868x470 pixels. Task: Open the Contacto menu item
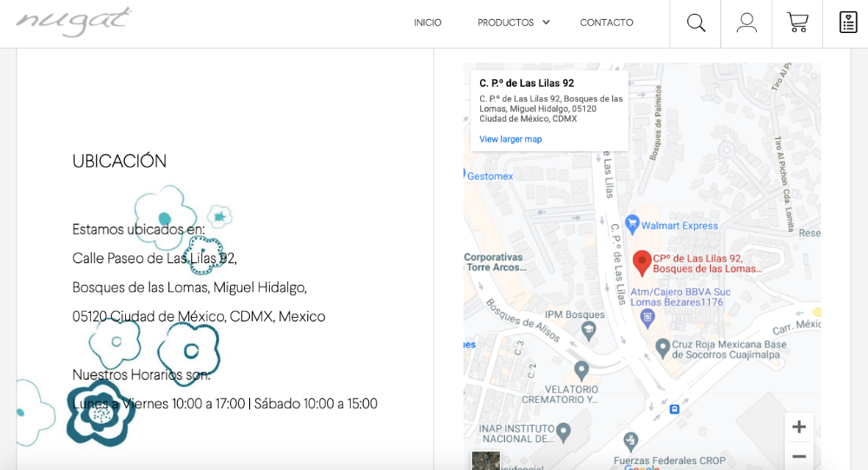(x=607, y=23)
